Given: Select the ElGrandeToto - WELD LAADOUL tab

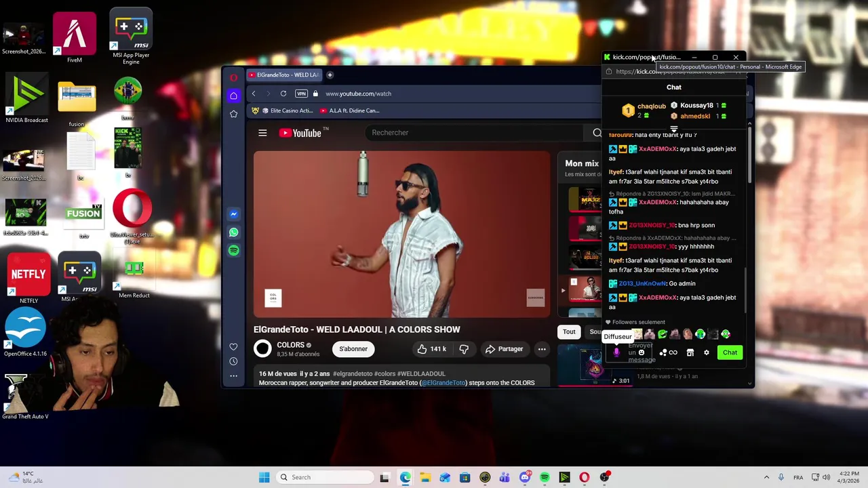Looking at the screenshot, I should point(283,75).
